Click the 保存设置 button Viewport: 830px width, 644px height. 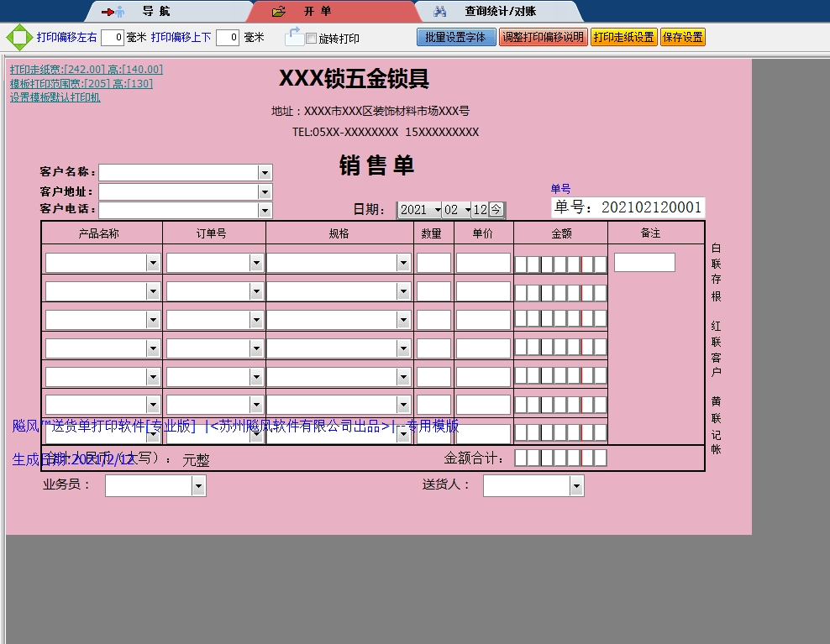[681, 37]
